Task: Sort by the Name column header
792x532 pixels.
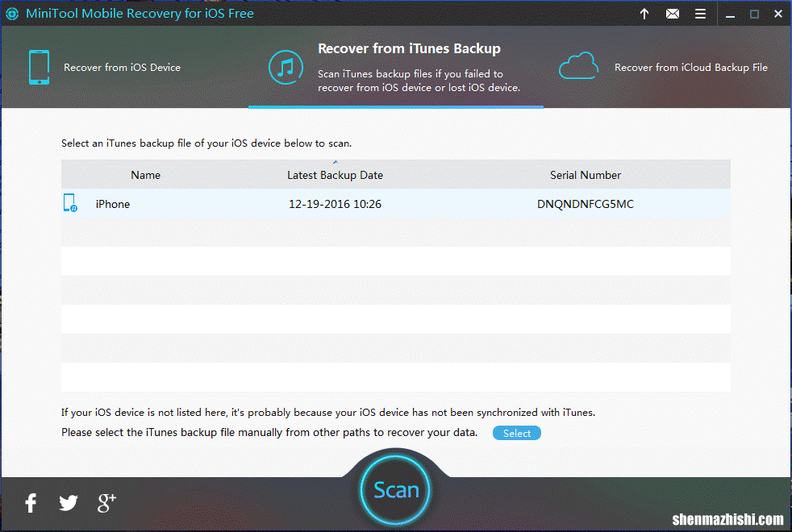Action: point(145,175)
